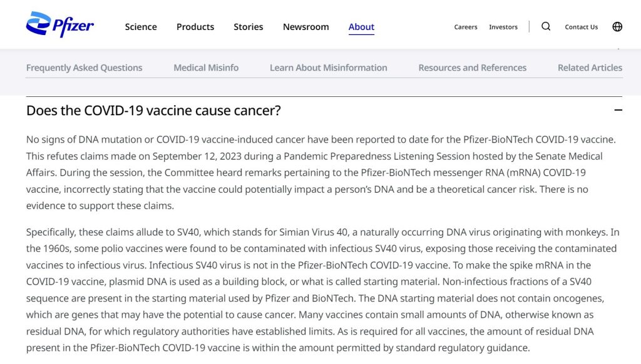
Task: Select Learn About Misinformation tab
Action: pos(328,68)
